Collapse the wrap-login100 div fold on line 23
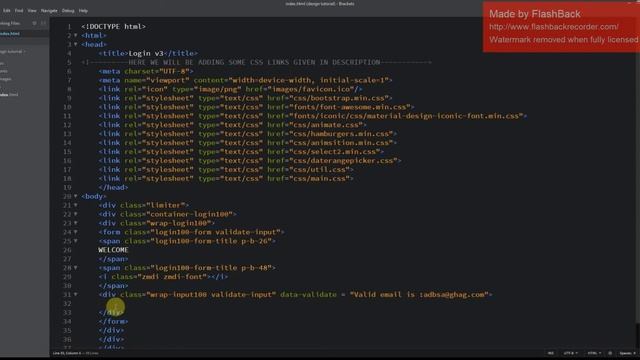The width and height of the screenshot is (640, 360). pyautogui.click(x=76, y=223)
